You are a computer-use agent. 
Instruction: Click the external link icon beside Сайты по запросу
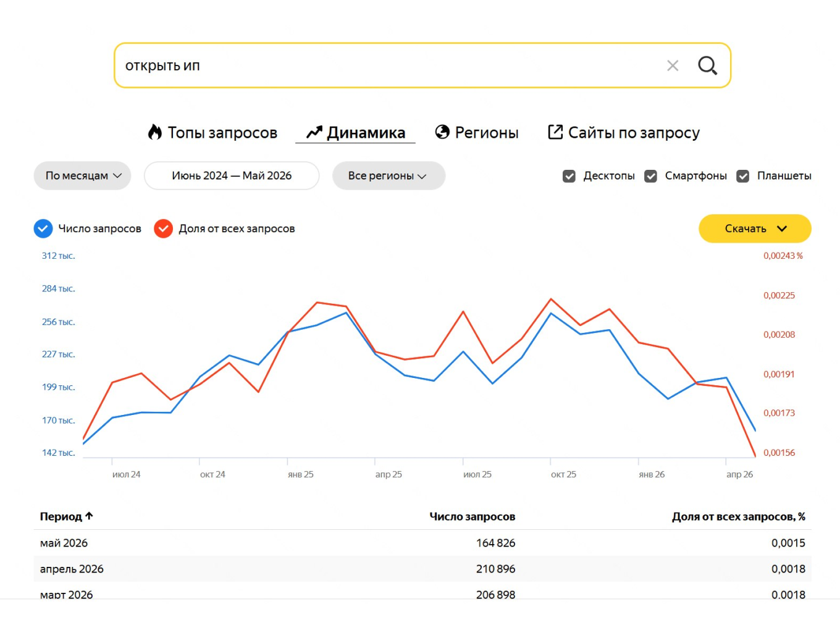pyautogui.click(x=555, y=132)
